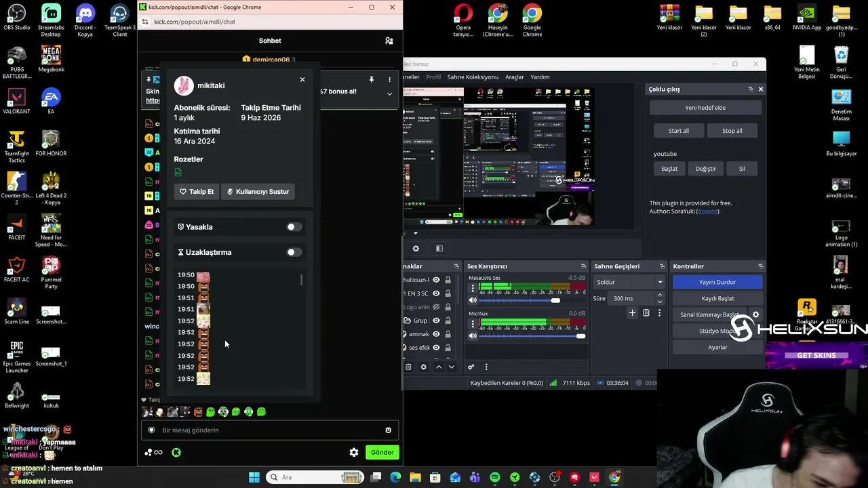Click Değiştir for youtube target
Screen dimensions: 868x488
click(x=705, y=169)
